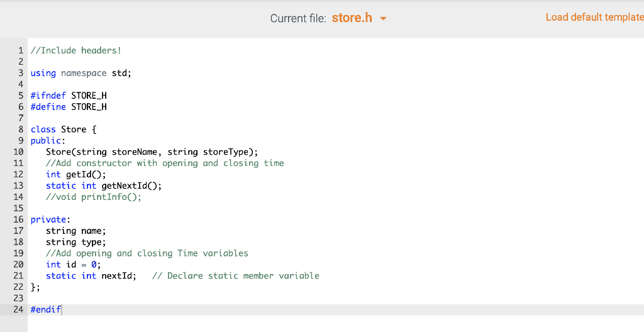Click 'using namespace std;' line
The height and width of the screenshot is (332, 644).
pyautogui.click(x=81, y=73)
